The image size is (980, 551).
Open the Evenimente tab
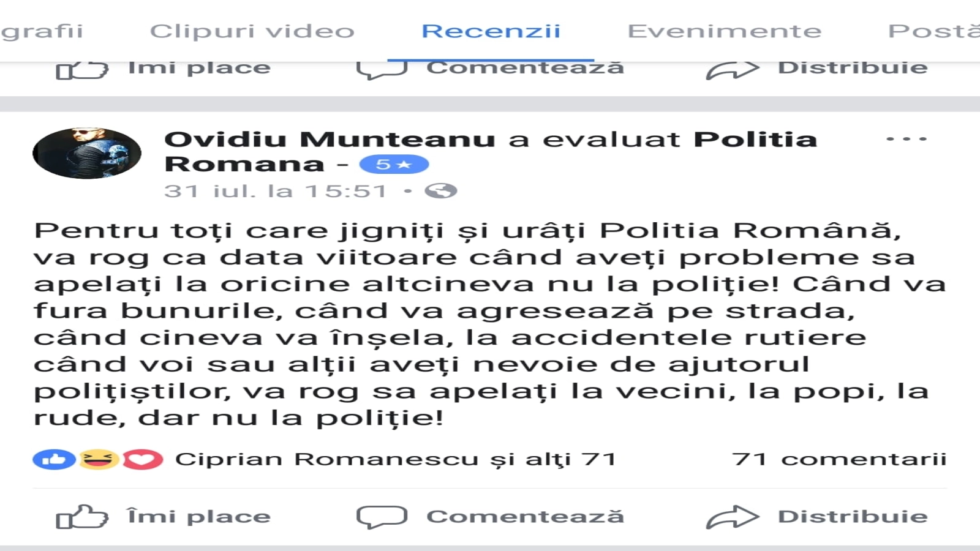(725, 31)
